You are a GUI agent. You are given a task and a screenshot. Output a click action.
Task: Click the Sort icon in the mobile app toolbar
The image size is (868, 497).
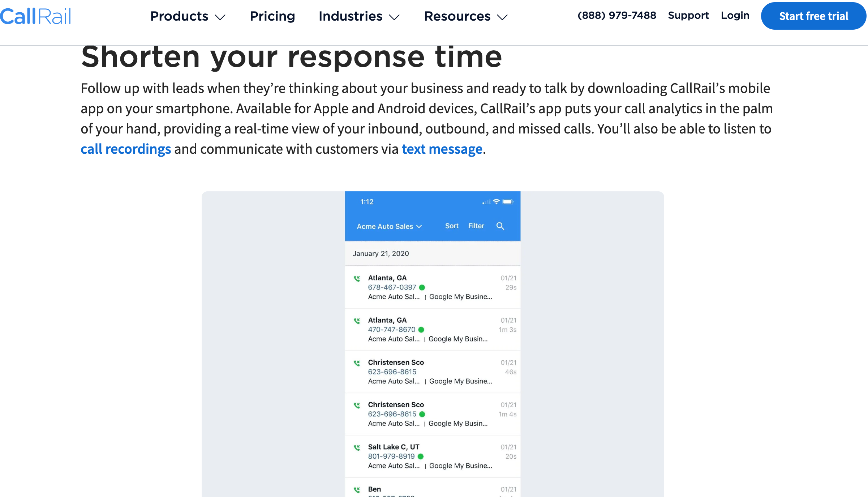pos(451,225)
